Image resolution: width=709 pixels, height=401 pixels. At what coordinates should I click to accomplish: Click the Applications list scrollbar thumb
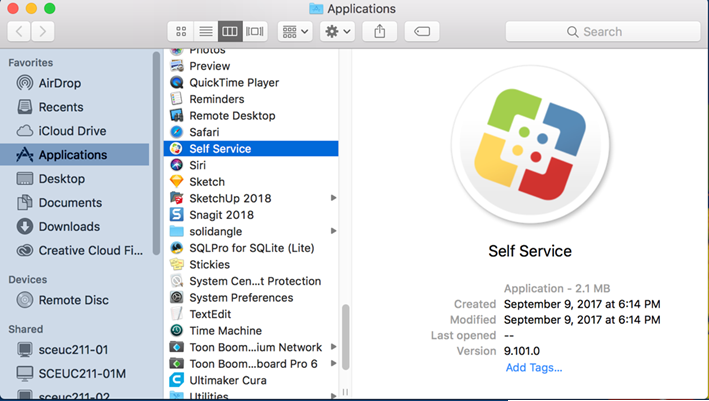tap(345, 337)
